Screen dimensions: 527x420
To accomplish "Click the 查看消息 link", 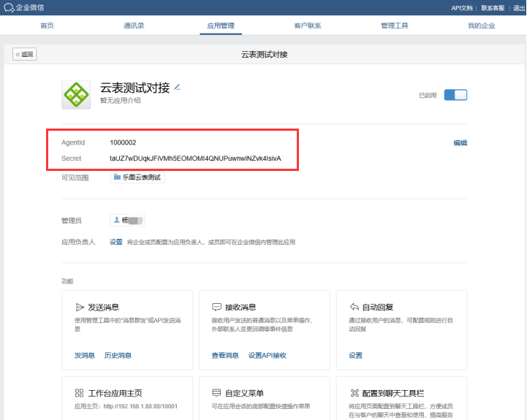I will [225, 356].
